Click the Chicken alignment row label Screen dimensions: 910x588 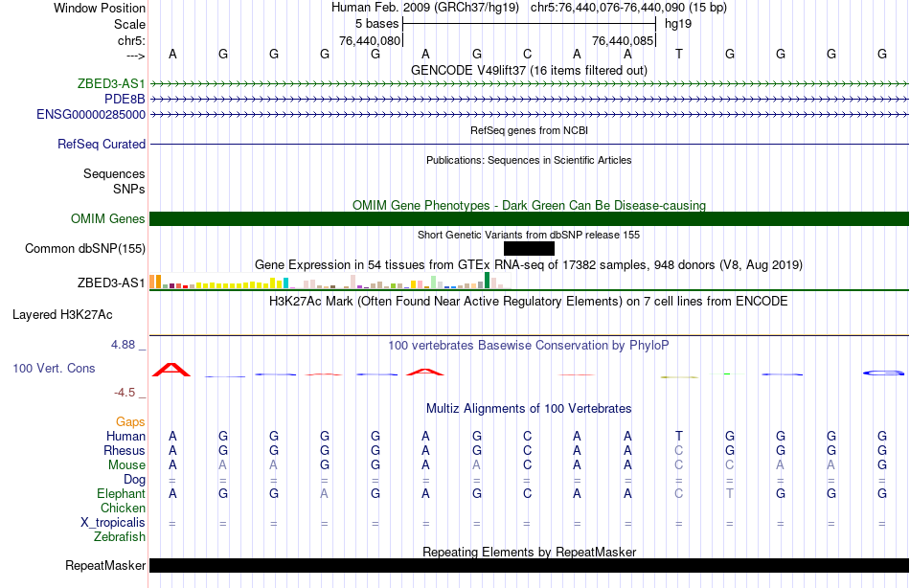coord(123,508)
